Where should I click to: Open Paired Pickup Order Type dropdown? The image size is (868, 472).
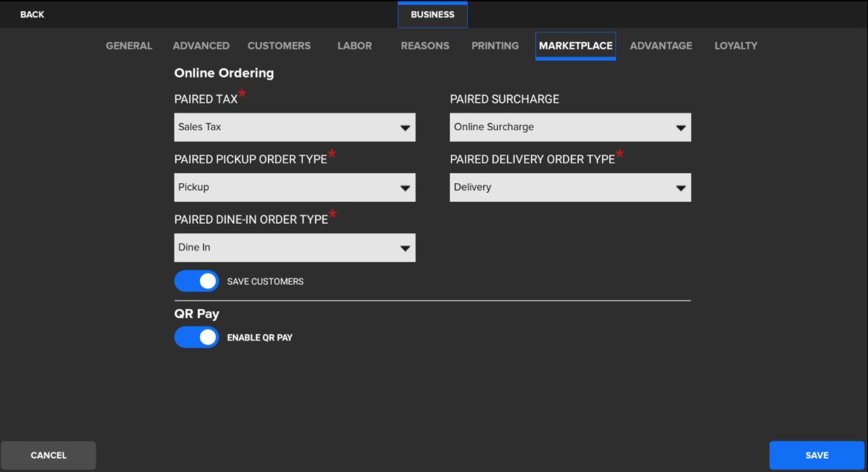pyautogui.click(x=294, y=187)
